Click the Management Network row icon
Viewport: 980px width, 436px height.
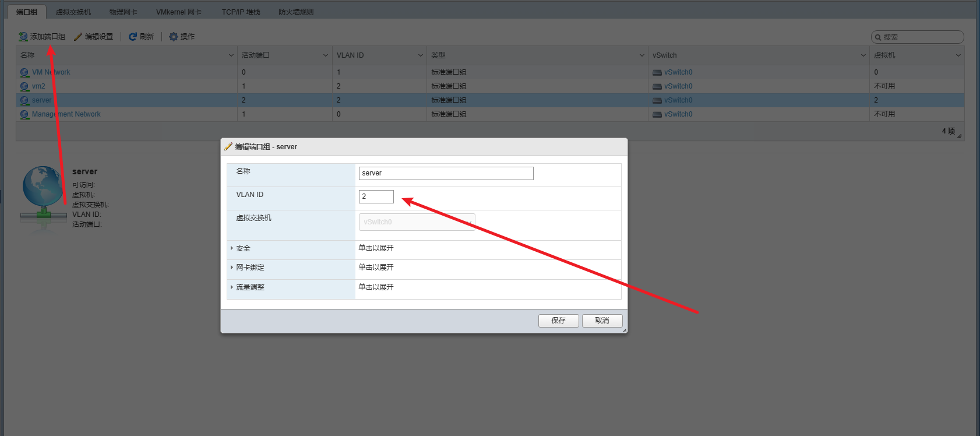[x=24, y=114]
